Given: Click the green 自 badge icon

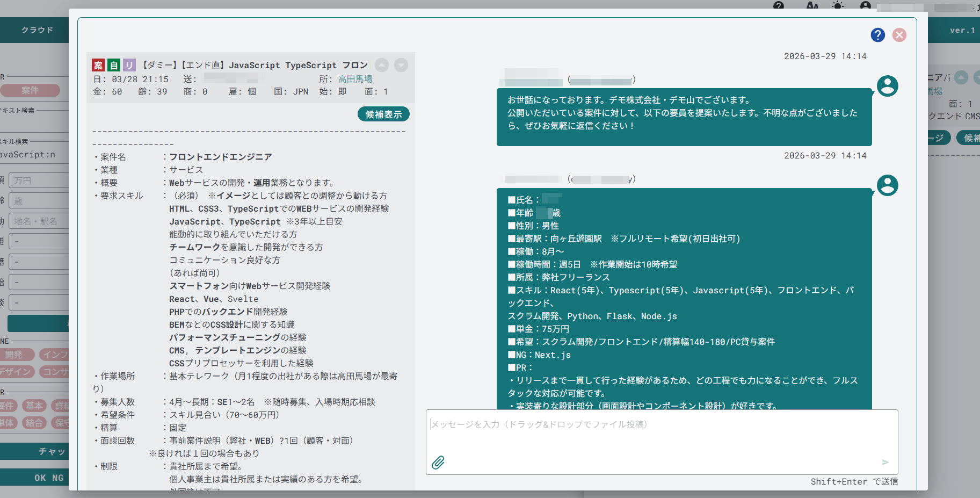Looking at the screenshot, I should pyautogui.click(x=114, y=66).
